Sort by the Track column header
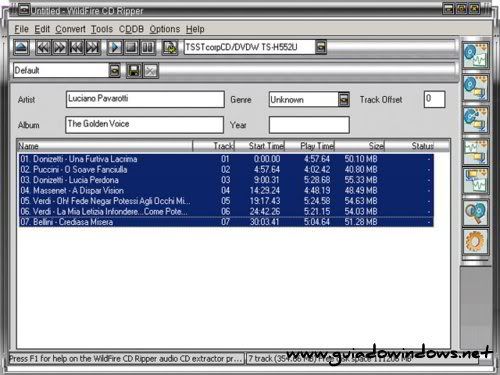The image size is (500, 375). (214, 146)
